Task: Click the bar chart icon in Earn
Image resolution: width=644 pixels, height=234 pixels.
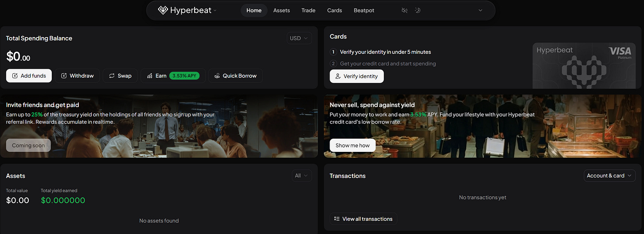Action: 150,75
